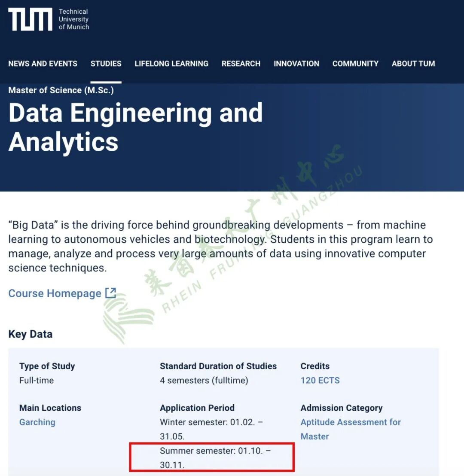
Task: Go to the Research menu
Action: tap(241, 64)
